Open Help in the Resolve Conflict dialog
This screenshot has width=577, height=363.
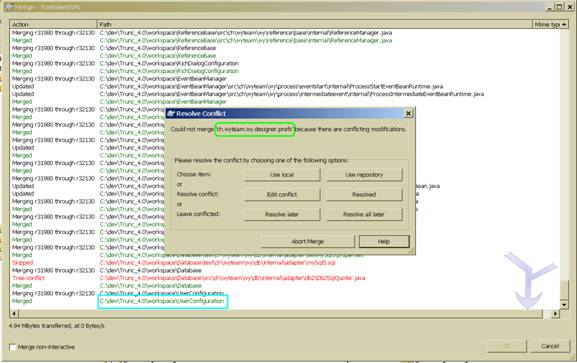click(x=384, y=242)
